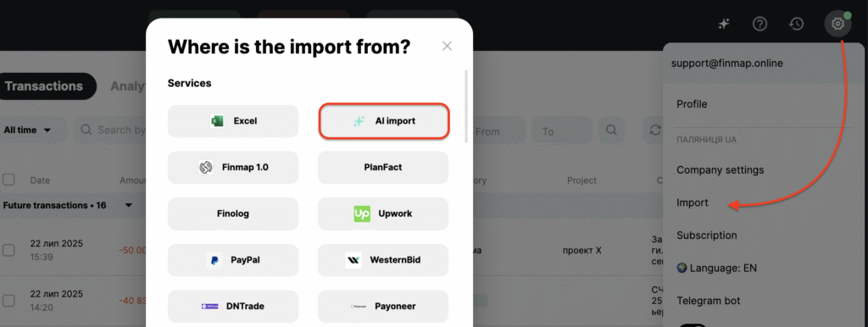The height and width of the screenshot is (327, 868).
Task: Check the 14:20 transaction row checkbox
Action: pyautogui.click(x=8, y=301)
